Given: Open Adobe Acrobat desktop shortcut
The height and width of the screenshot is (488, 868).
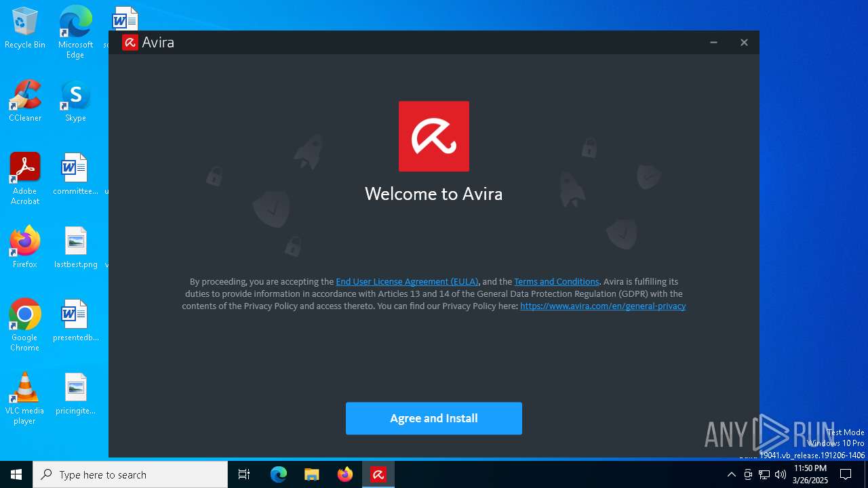Looking at the screenshot, I should click(25, 178).
